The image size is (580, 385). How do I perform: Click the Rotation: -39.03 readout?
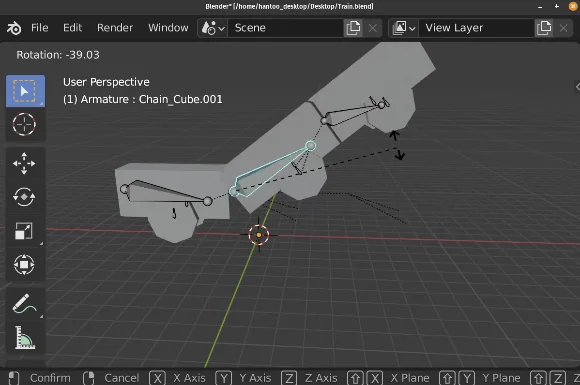pos(58,55)
